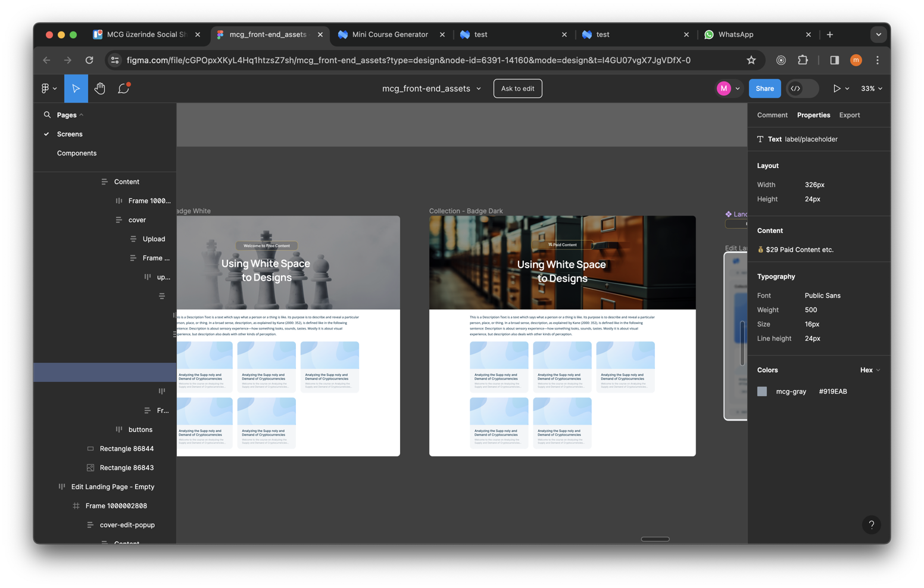The image size is (924, 588).
Task: Select the cover-edit-popup layer
Action: (x=127, y=525)
